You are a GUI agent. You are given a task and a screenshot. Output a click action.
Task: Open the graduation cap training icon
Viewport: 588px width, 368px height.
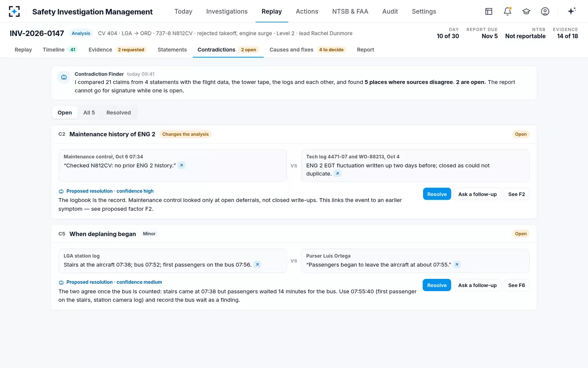(x=526, y=11)
